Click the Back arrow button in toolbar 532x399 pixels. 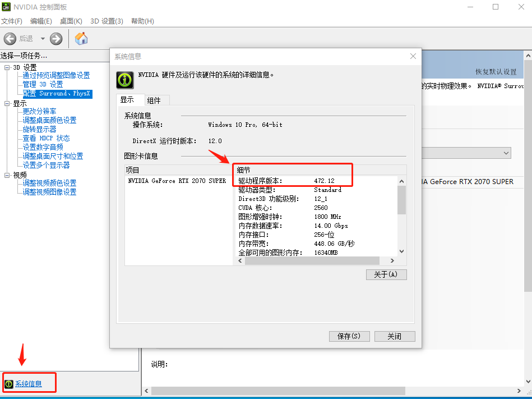pos(10,39)
